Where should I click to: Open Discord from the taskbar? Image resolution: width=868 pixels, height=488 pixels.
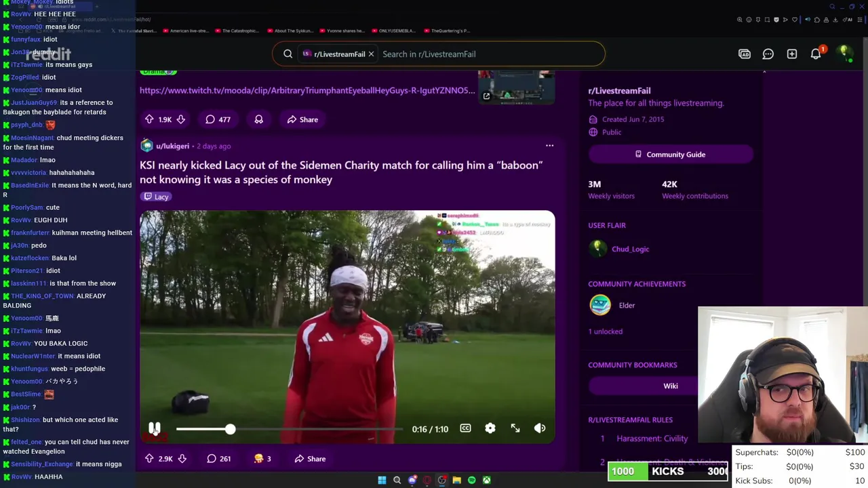point(412,480)
